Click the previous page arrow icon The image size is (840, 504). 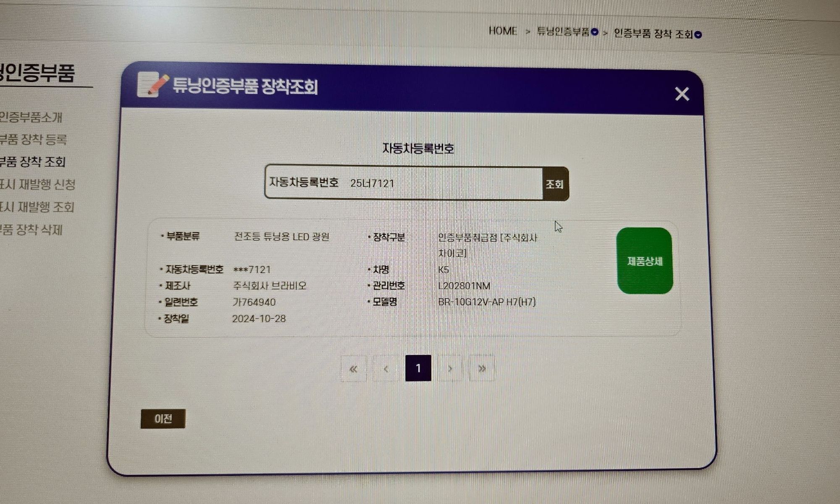tap(386, 369)
